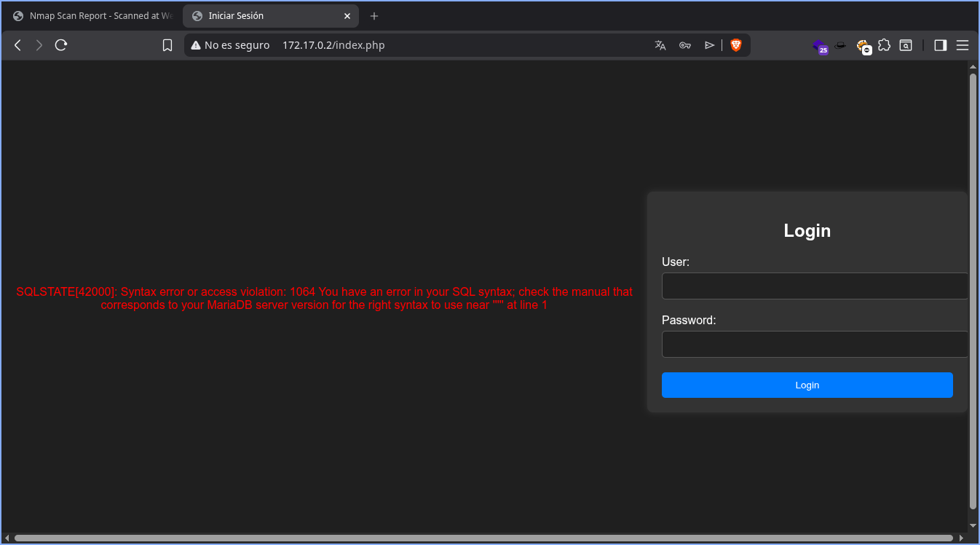The image size is (980, 545).
Task: Click the User input field
Action: (x=814, y=286)
